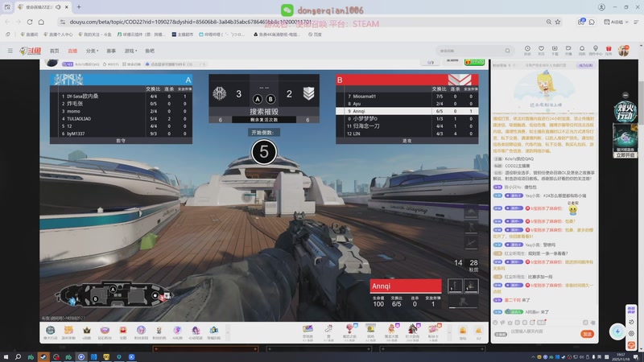This screenshot has width=644, height=362.
Task: Open followed channels heart icon
Action: 541,50
